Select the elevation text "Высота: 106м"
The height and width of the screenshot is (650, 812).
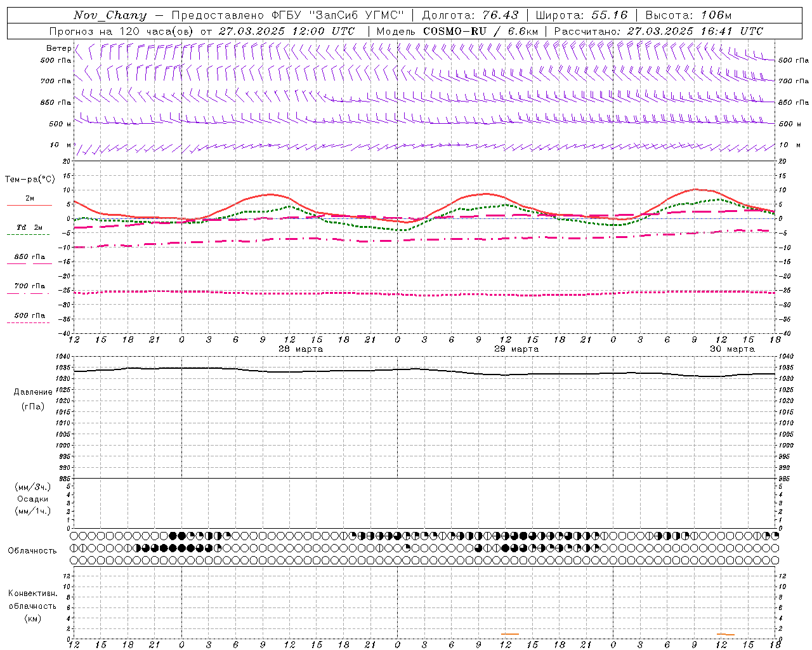pyautogui.click(x=688, y=15)
